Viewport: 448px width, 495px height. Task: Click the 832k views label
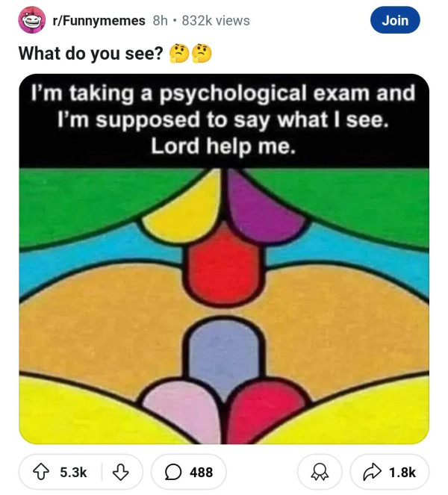(x=216, y=21)
